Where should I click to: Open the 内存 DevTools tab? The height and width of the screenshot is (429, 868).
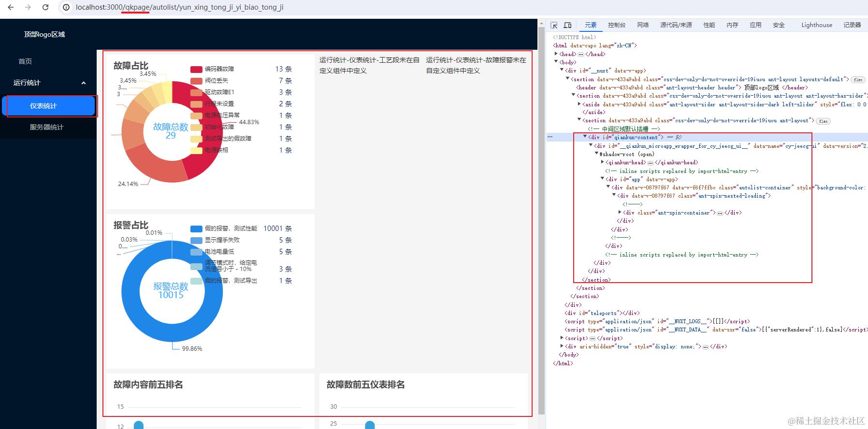(x=732, y=25)
